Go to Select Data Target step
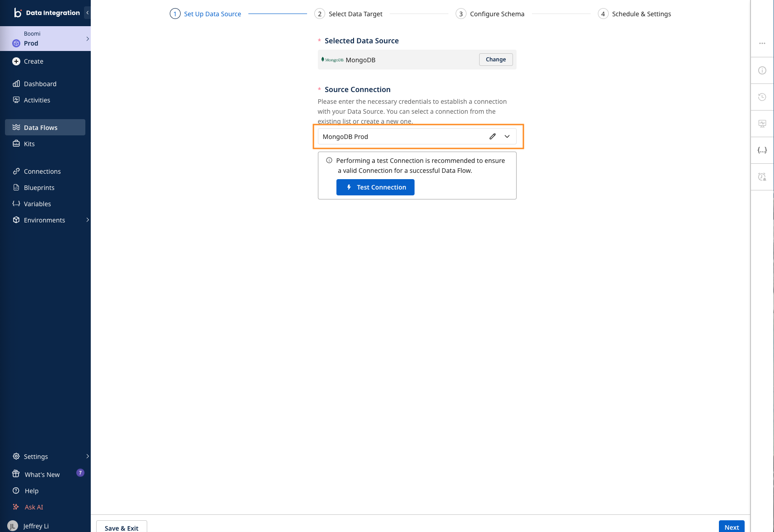Image resolution: width=774 pixels, height=532 pixels. pyautogui.click(x=349, y=14)
